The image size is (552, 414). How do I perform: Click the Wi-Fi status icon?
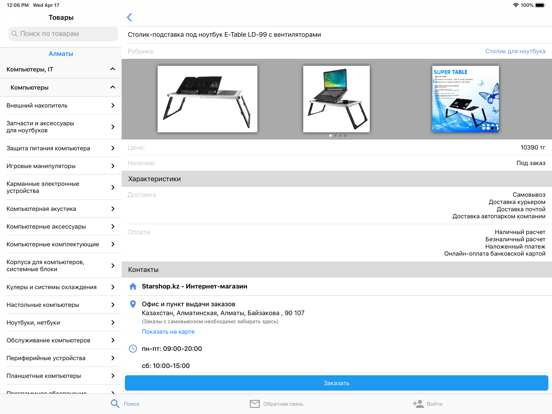(x=516, y=5)
